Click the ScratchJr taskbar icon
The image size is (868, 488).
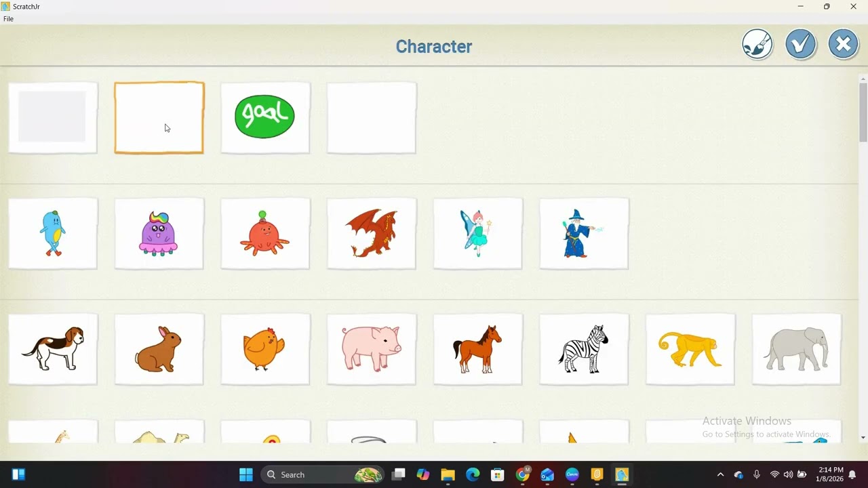tap(622, 474)
